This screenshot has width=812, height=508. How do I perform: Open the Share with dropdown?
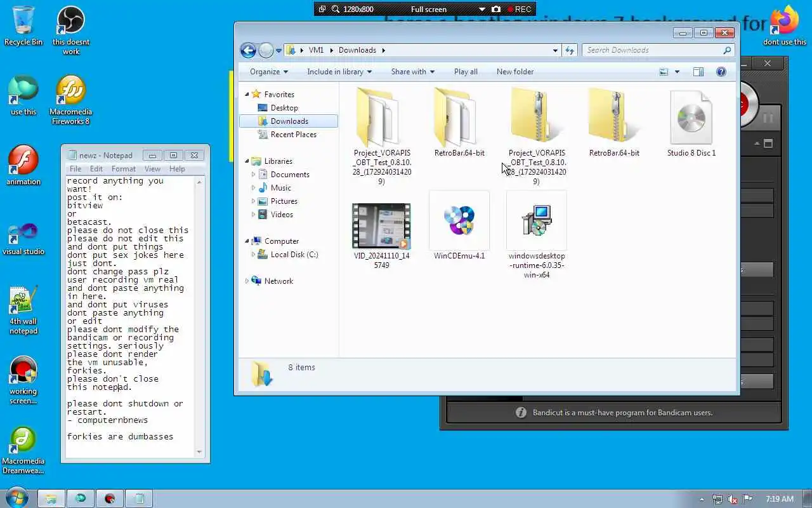[413, 72]
